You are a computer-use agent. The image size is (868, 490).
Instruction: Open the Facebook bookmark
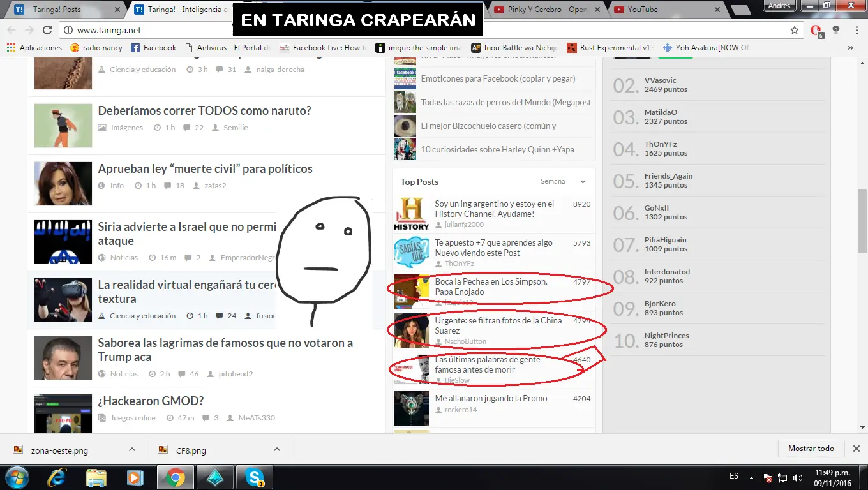click(x=153, y=48)
